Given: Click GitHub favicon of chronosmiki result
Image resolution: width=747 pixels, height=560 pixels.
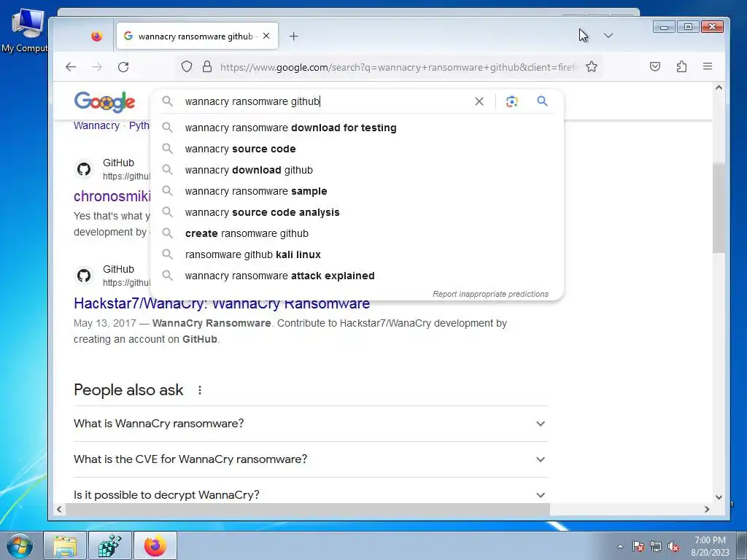Looking at the screenshot, I should (x=84, y=169).
